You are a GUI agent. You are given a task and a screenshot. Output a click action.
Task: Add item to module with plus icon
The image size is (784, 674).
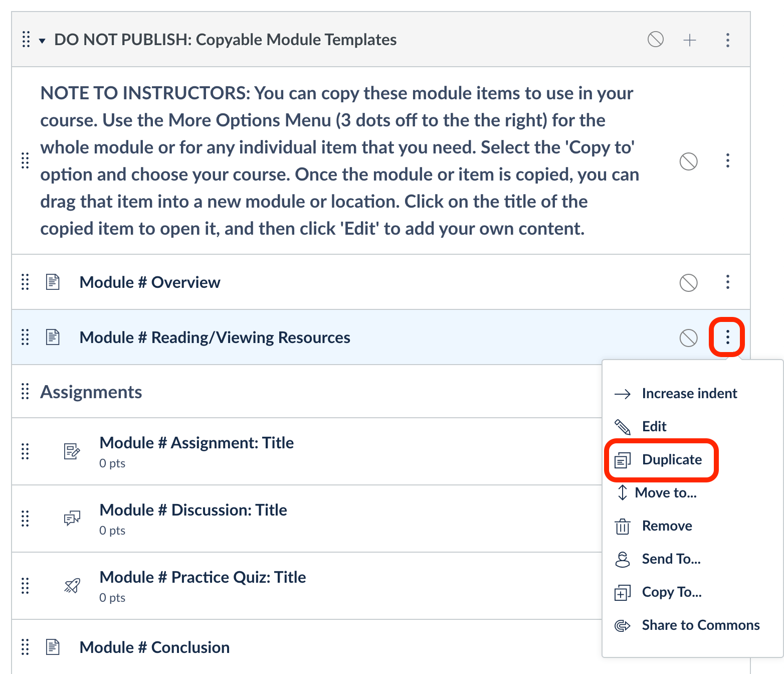[690, 40]
